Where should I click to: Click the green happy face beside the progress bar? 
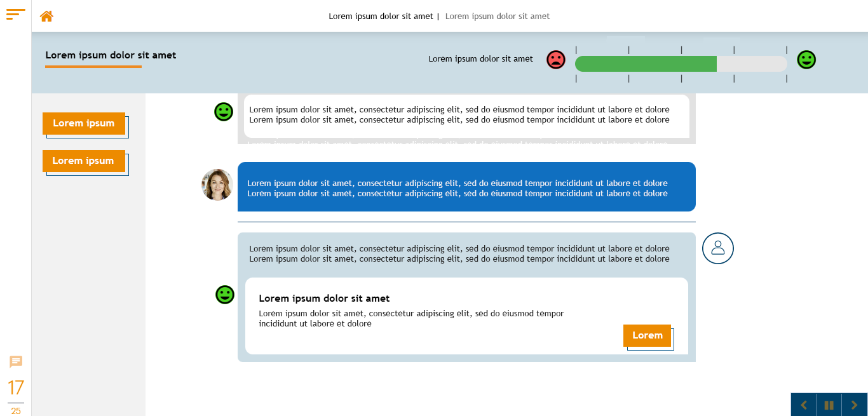[806, 60]
